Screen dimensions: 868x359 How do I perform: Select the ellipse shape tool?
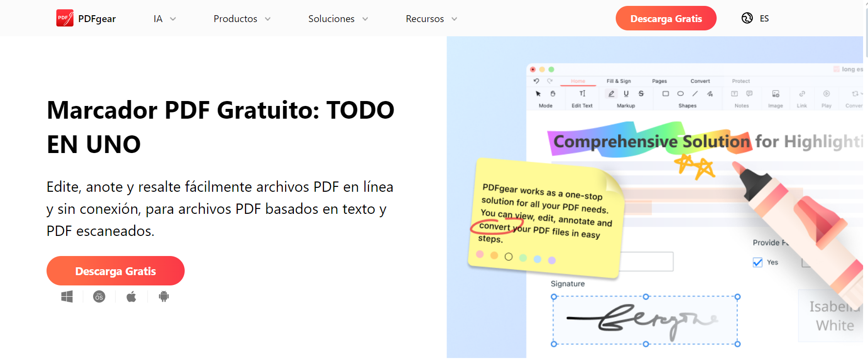[x=680, y=94]
